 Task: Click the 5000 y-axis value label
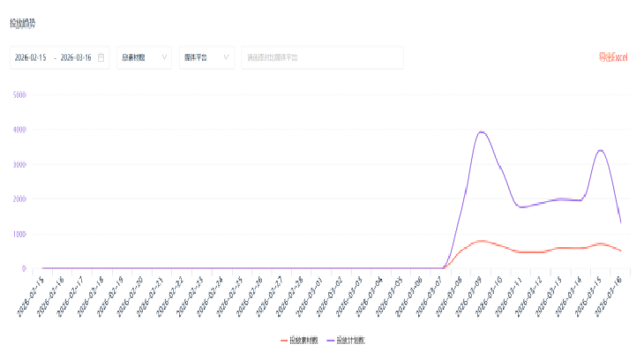point(20,94)
